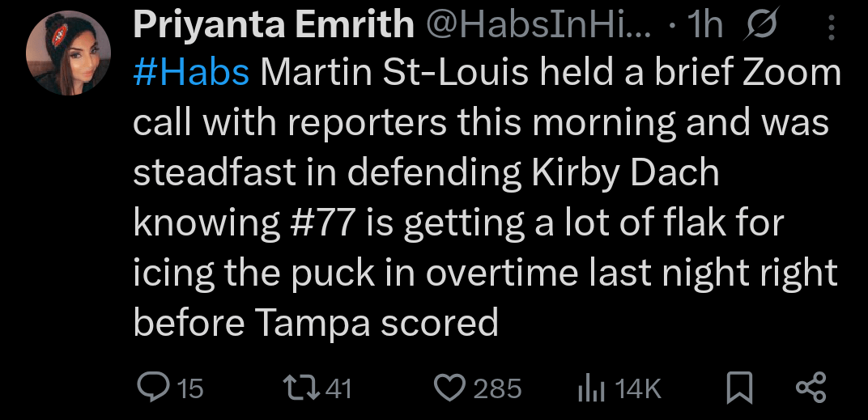The height and width of the screenshot is (420, 868).
Task: Click the 15 replies count
Action: coord(189,389)
